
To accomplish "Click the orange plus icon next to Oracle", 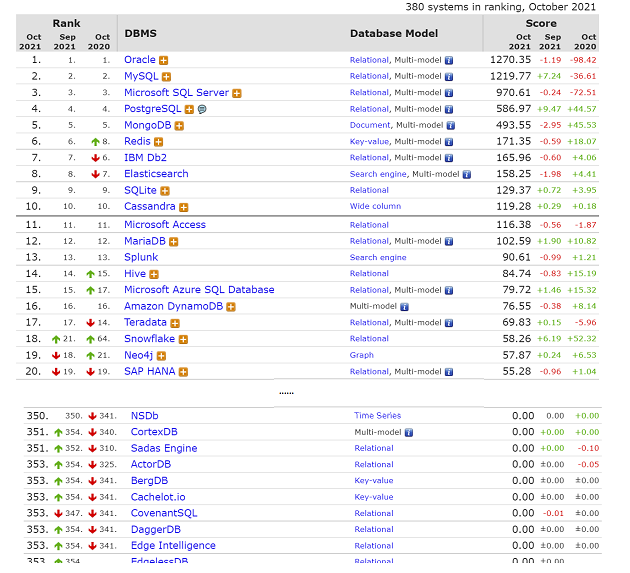I will [163, 61].
